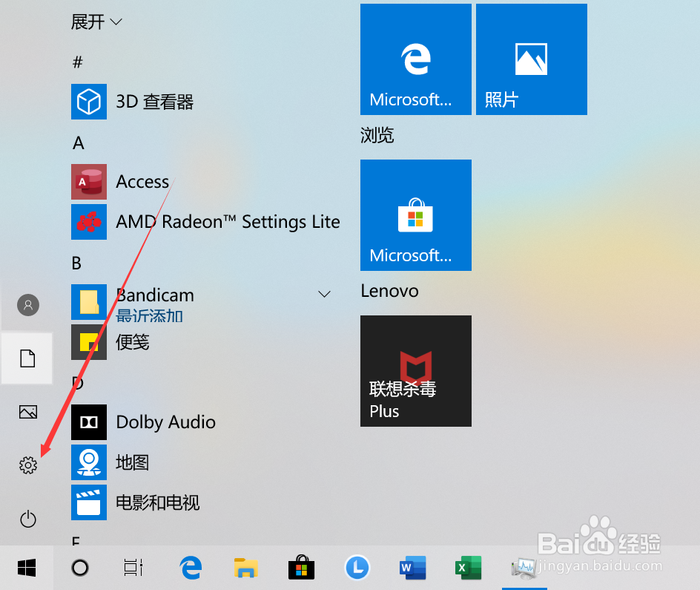The image size is (700, 590).
Task: Open AMD Radeon Settings Lite icon
Action: pyautogui.click(x=89, y=222)
